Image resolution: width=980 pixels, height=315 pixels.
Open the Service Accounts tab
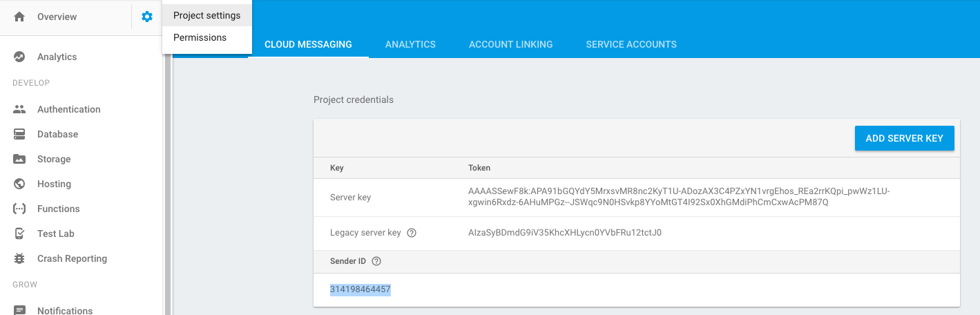click(631, 44)
